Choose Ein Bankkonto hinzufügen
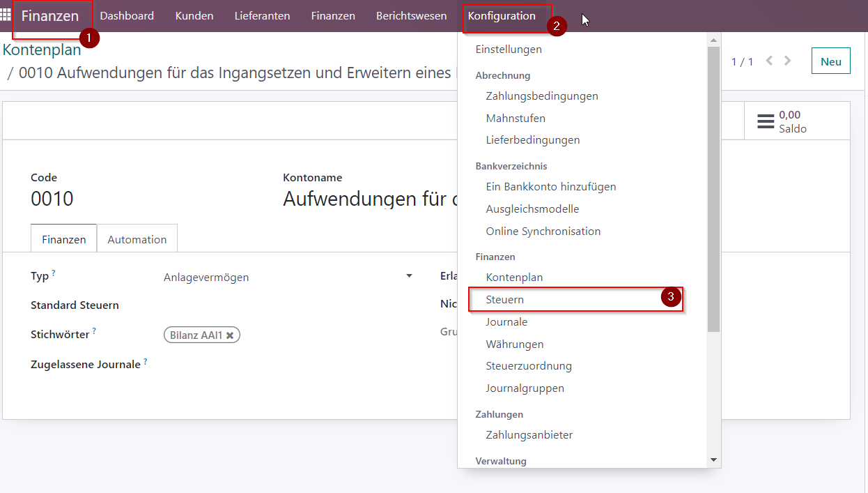The image size is (868, 493). point(551,187)
